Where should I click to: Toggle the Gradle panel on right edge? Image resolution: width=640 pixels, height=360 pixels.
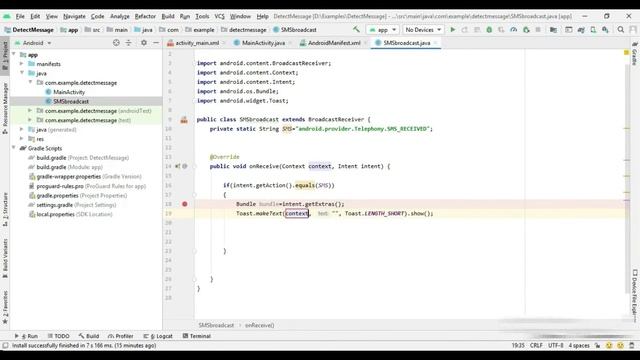(x=635, y=53)
